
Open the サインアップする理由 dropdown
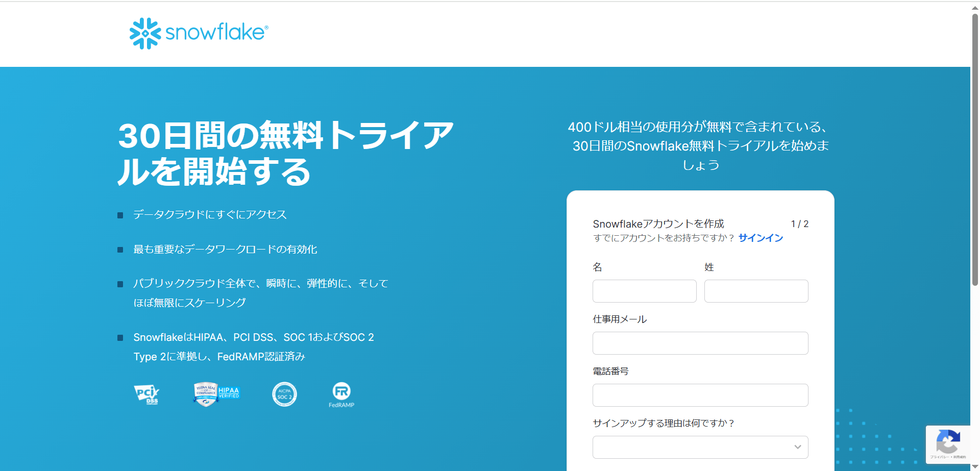tap(700, 447)
